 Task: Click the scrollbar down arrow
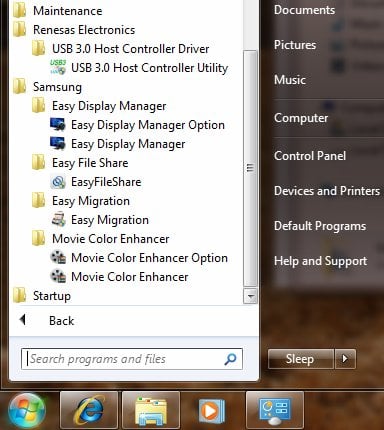[250, 296]
